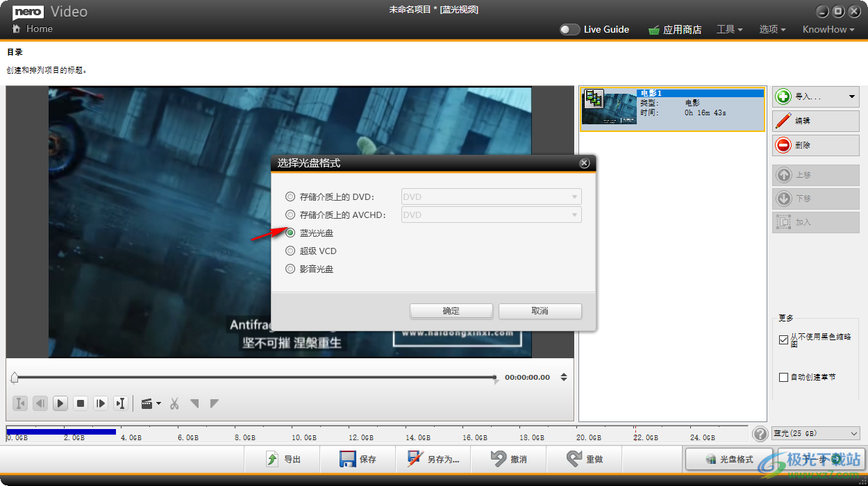Click the set mark-out triangle icon

pyautogui.click(x=215, y=403)
